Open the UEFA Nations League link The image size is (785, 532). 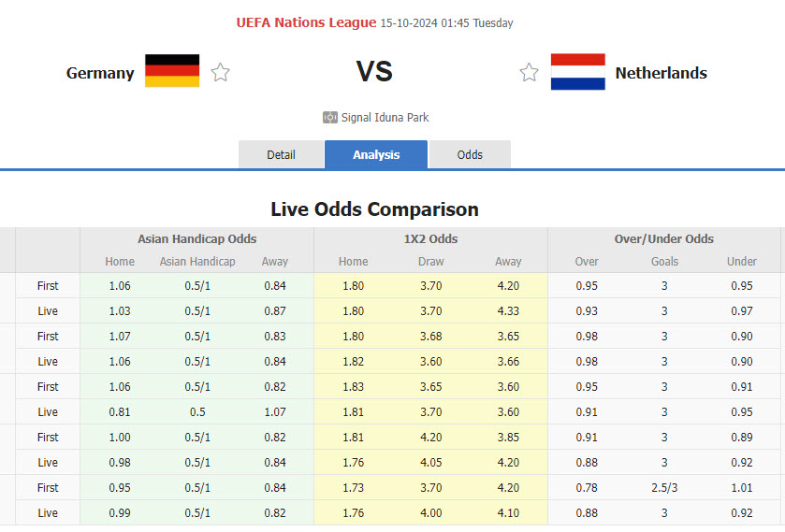[x=306, y=22]
